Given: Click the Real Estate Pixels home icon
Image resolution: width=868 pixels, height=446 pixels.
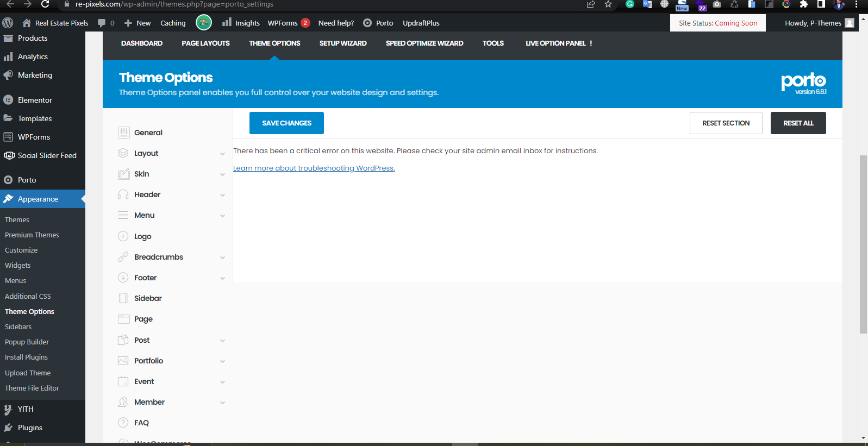Looking at the screenshot, I should pyautogui.click(x=27, y=23).
